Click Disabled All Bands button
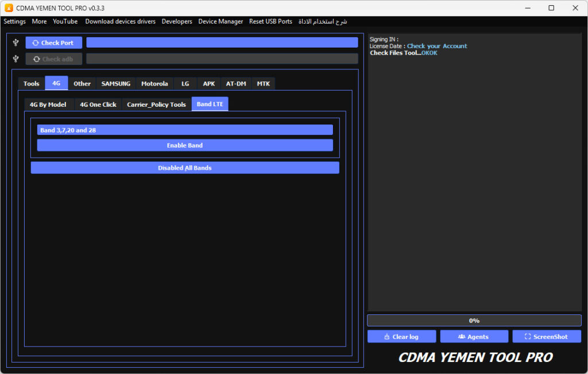Image resolution: width=588 pixels, height=374 pixels. click(x=184, y=167)
